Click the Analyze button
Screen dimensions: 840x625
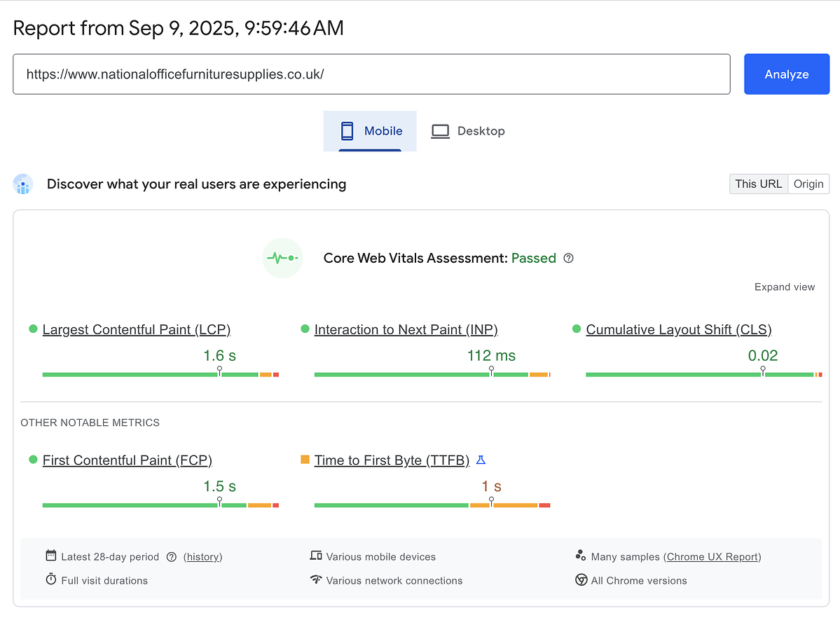coord(787,74)
